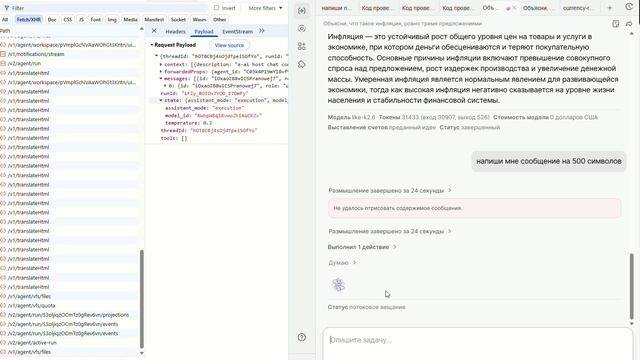640x360 pixels.
Task: Open the second sidebar icon below collapse
Action: (302, 28)
